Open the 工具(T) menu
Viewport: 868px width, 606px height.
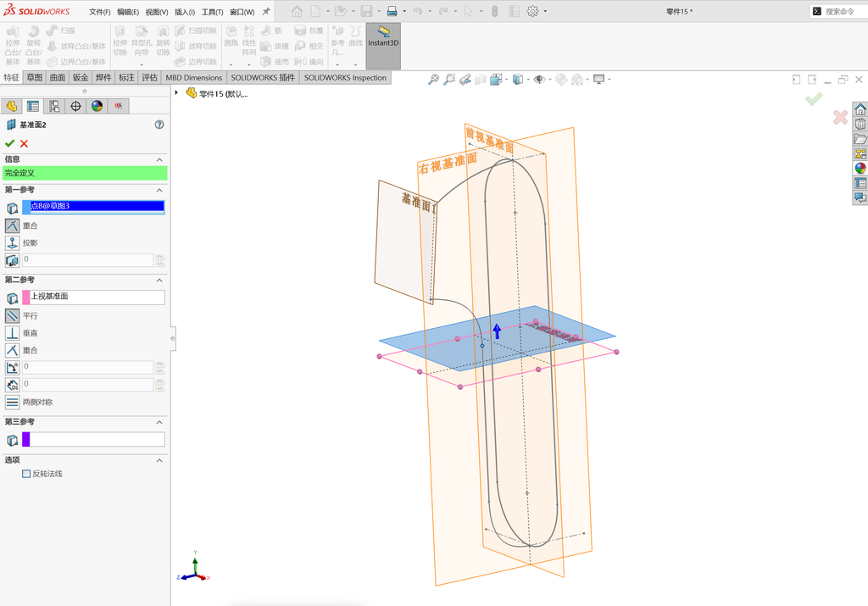click(212, 12)
